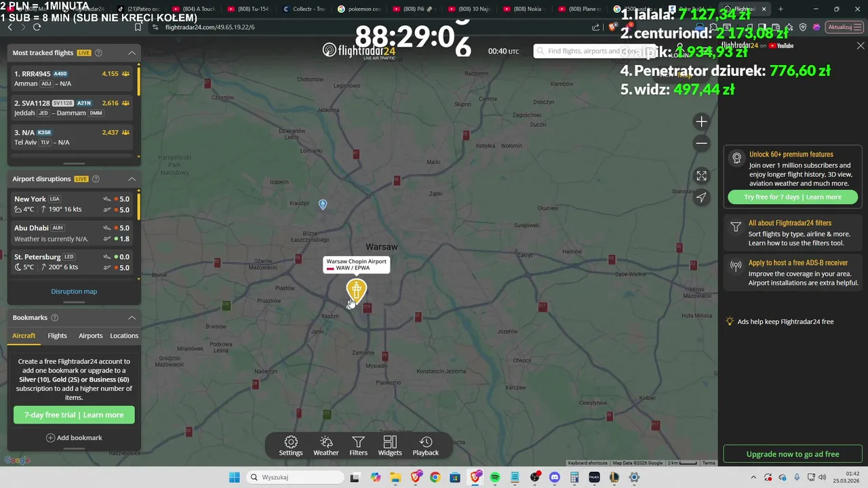This screenshot has width=868, height=488.
Task: Open the Widgets menu
Action: tap(390, 446)
